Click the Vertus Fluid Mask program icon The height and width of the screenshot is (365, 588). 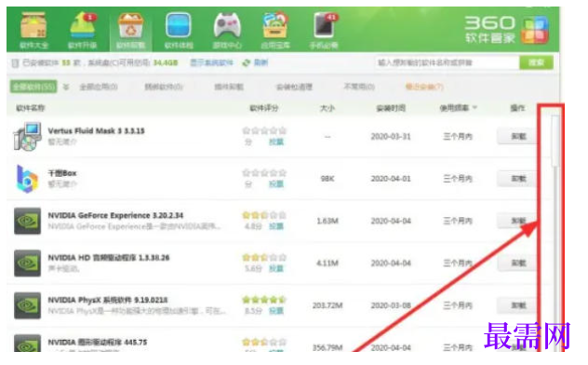[27, 136]
